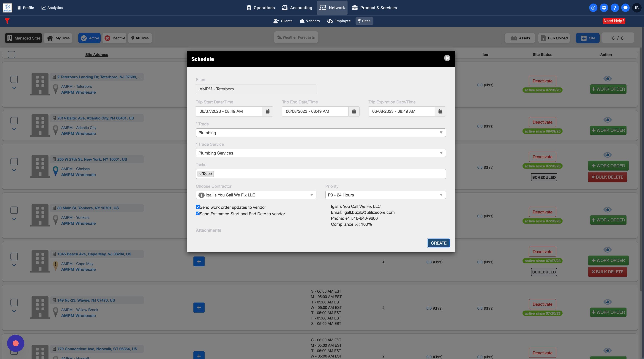Click the red filter funnel icon

7,21
